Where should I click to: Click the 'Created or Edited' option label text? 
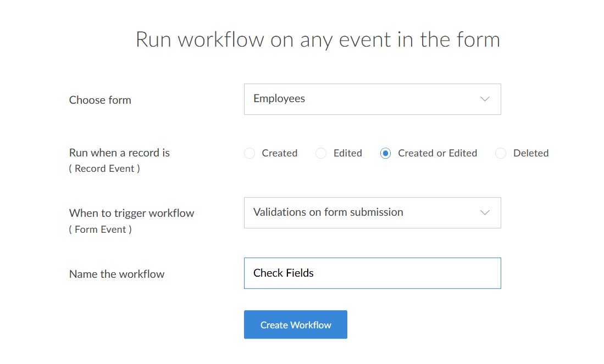[x=437, y=154]
